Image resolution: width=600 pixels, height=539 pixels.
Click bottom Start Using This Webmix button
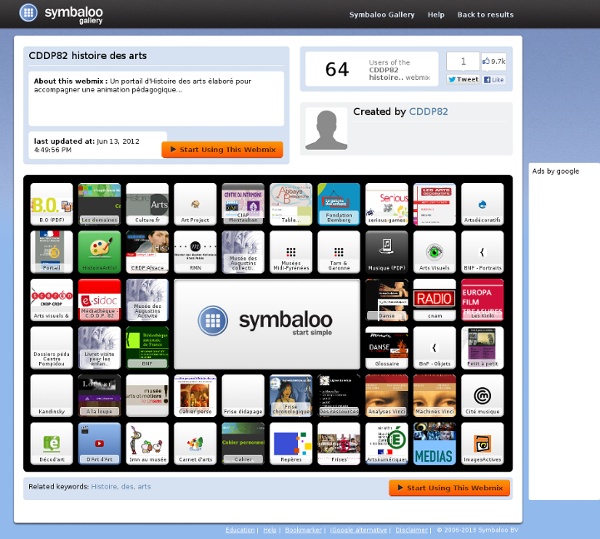coord(449,488)
